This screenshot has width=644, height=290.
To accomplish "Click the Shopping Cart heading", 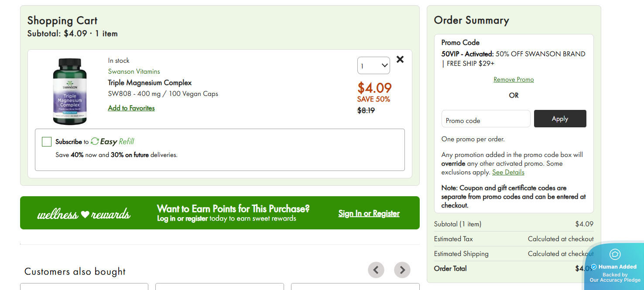I will (x=62, y=20).
